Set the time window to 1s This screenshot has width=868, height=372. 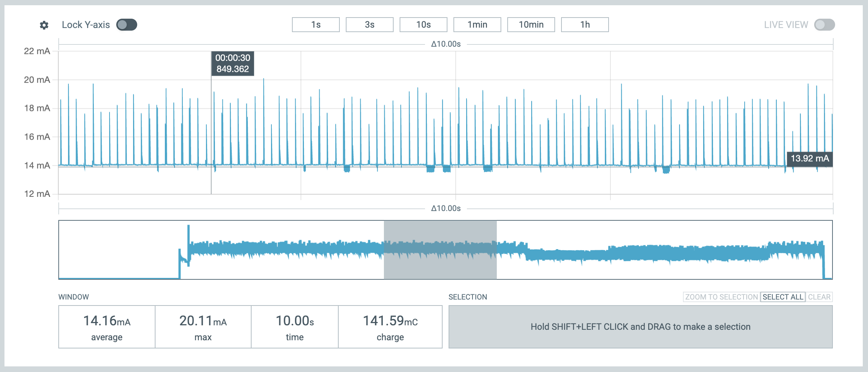(316, 25)
